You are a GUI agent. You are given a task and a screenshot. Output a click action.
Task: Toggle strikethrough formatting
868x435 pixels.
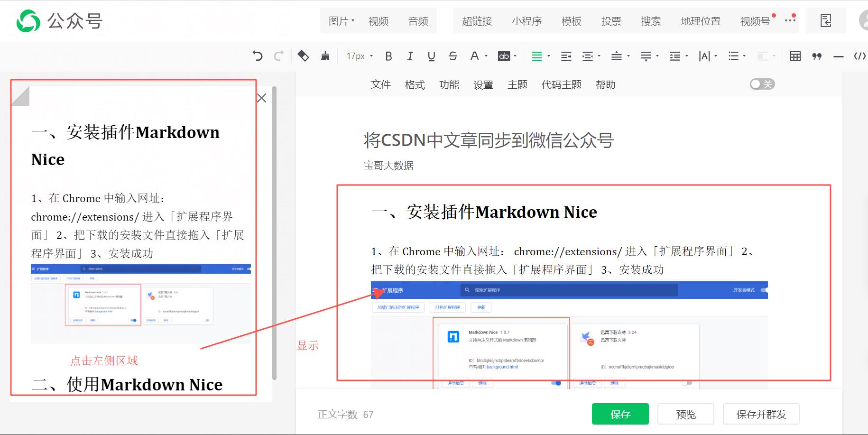click(x=452, y=56)
